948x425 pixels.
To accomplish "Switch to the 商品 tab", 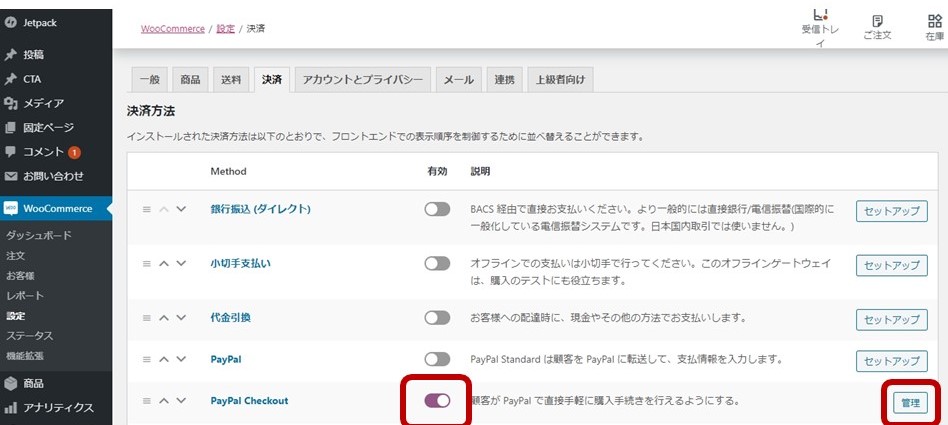I will coord(190,80).
